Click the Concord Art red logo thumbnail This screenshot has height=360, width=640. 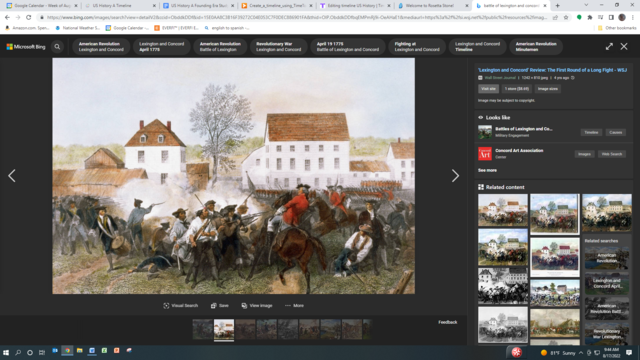pos(485,154)
